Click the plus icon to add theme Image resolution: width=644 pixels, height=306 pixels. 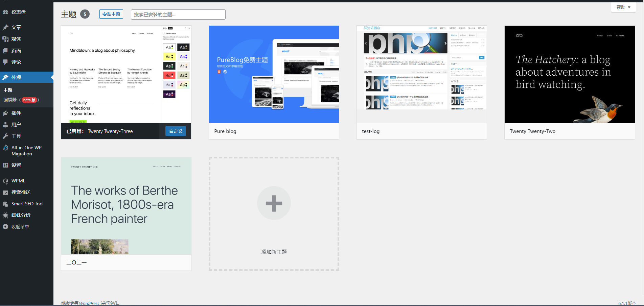pyautogui.click(x=274, y=203)
